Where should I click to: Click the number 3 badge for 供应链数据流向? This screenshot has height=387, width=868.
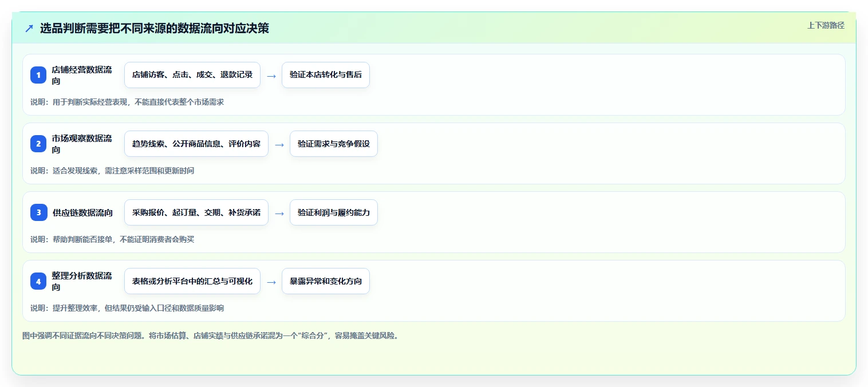pyautogui.click(x=38, y=212)
